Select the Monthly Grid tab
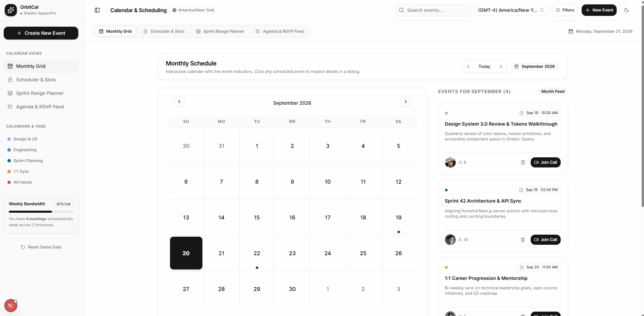This screenshot has height=316, width=644. pos(115,31)
